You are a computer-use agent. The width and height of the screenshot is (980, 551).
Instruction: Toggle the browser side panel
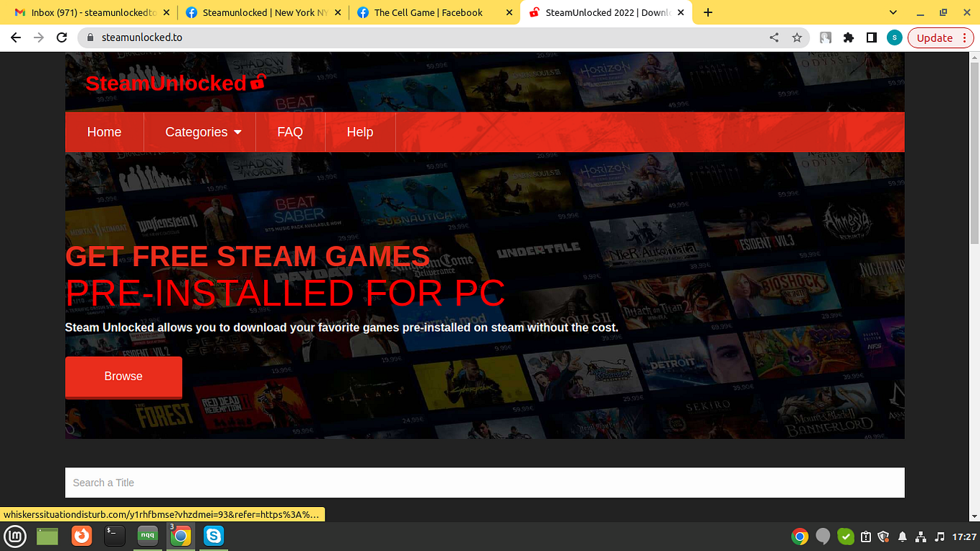[x=872, y=38]
